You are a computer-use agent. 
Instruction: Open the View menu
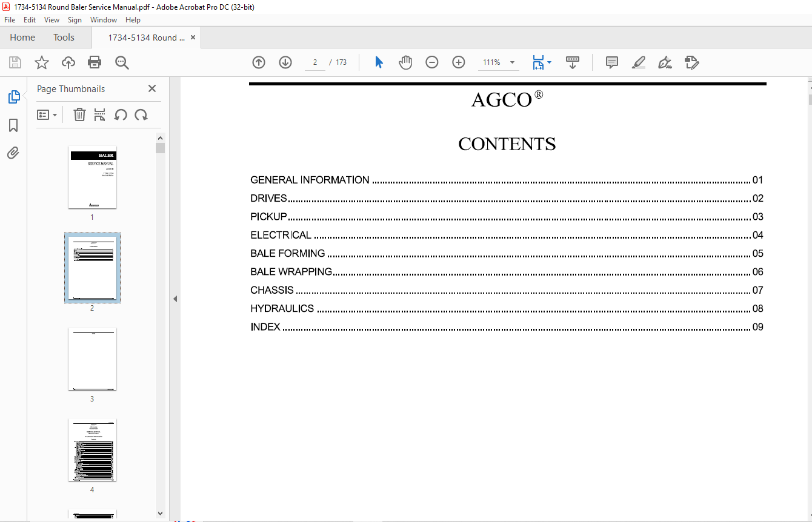click(52, 20)
